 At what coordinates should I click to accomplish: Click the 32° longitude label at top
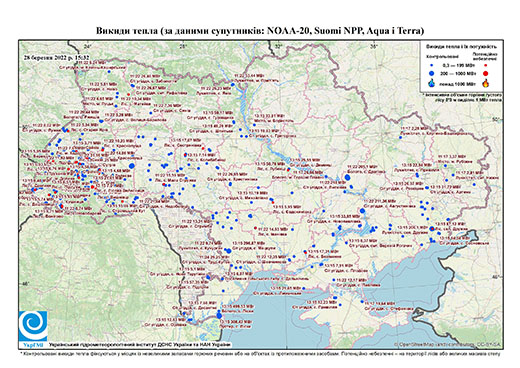coord(279,46)
